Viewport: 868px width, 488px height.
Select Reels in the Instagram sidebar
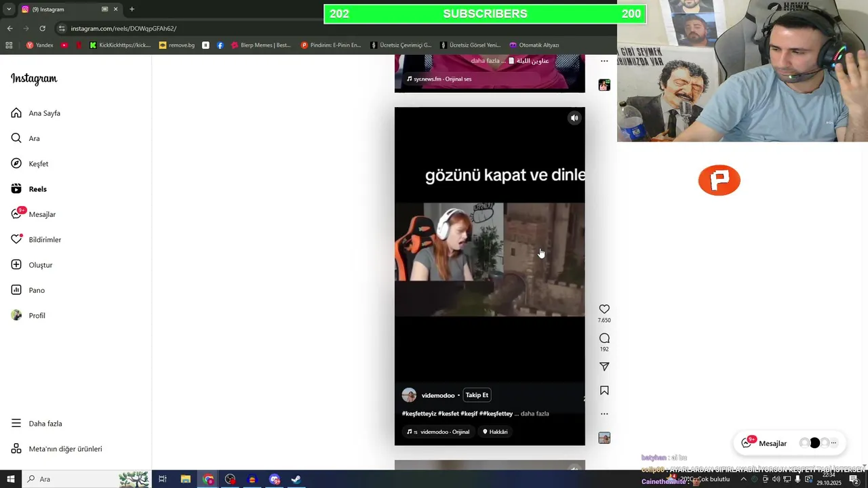(29, 189)
